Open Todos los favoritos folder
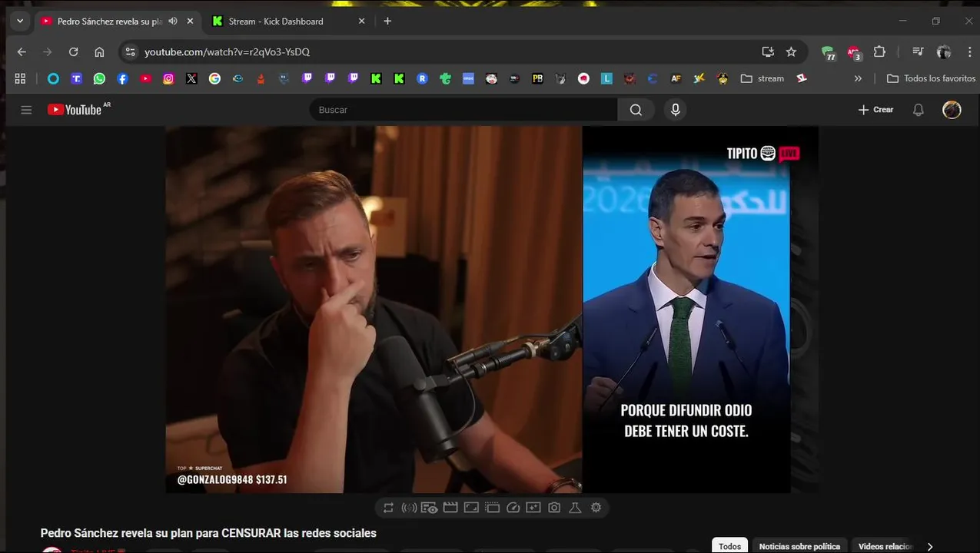The height and width of the screenshot is (553, 980). [931, 78]
